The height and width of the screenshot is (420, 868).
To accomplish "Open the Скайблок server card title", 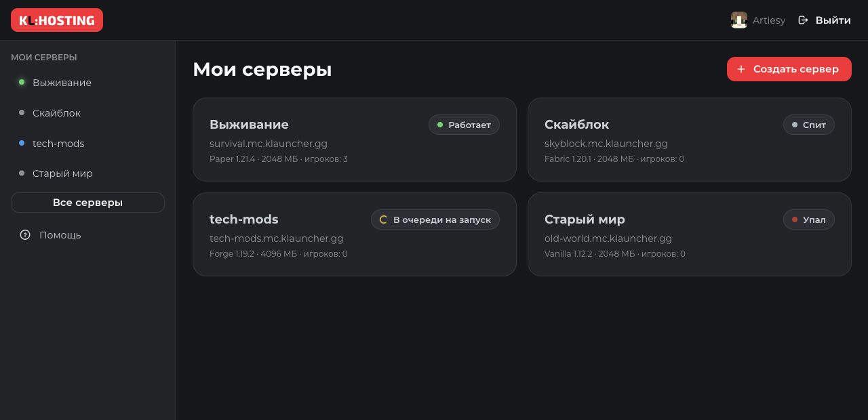I will [x=576, y=125].
